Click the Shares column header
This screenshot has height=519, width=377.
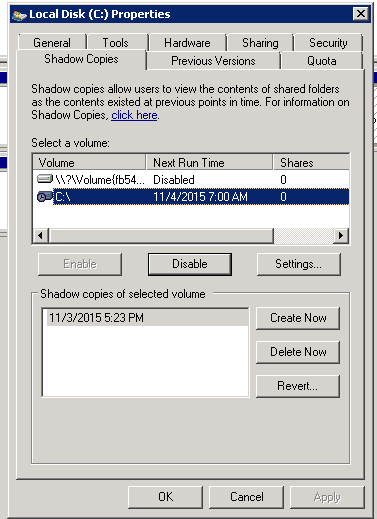coord(311,162)
